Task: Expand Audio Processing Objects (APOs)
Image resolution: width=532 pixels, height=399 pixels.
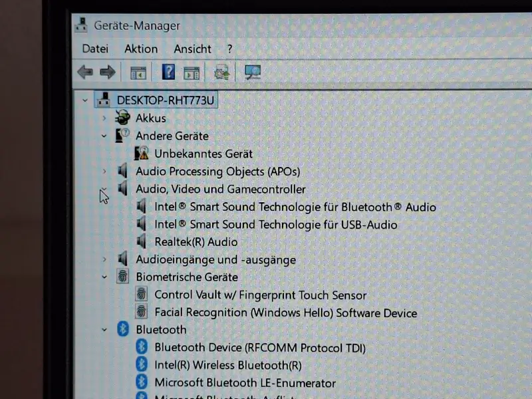Action: (104, 172)
